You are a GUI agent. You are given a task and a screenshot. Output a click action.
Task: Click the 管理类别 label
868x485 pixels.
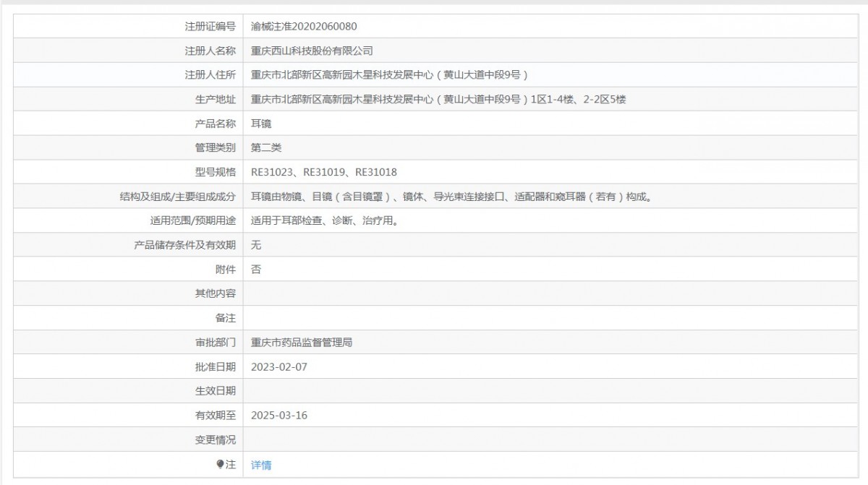click(216, 148)
